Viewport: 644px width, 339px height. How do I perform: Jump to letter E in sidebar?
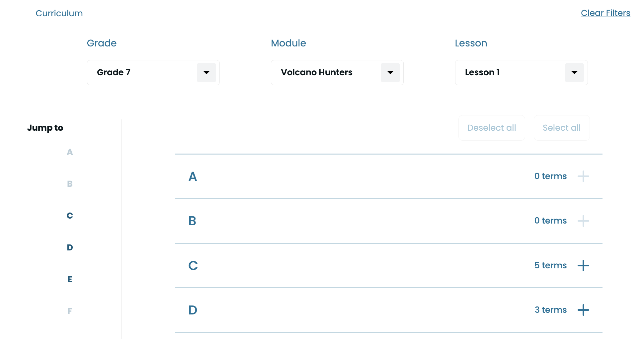70,279
